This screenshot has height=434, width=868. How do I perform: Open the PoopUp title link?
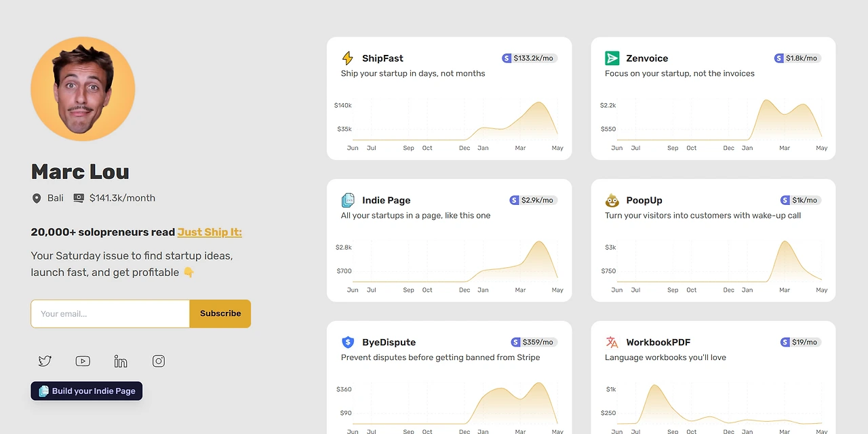(x=644, y=200)
